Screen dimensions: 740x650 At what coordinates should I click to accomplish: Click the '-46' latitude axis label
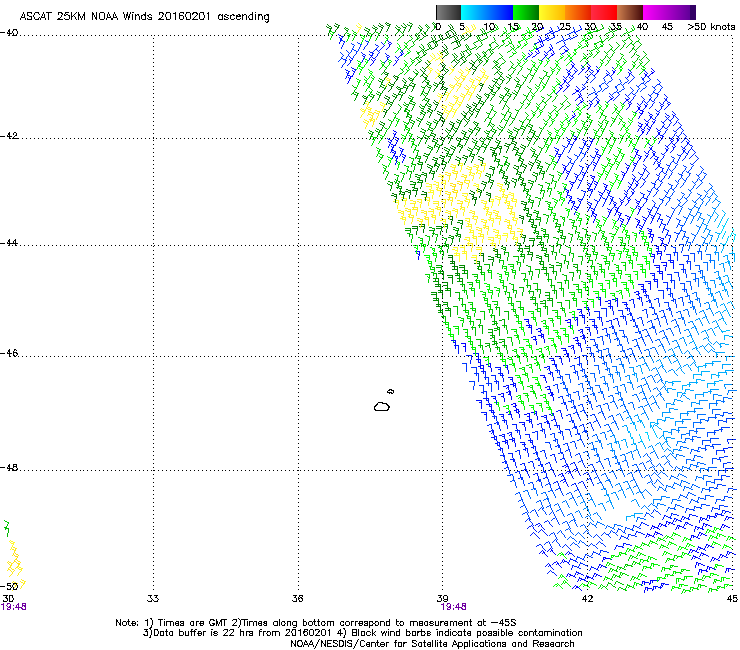tap(9, 353)
